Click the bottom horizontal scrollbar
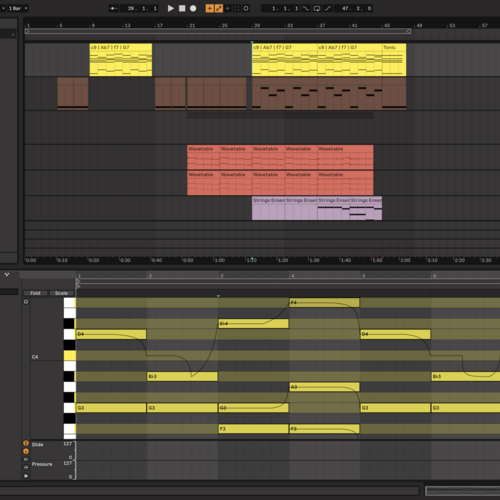 click(209, 490)
